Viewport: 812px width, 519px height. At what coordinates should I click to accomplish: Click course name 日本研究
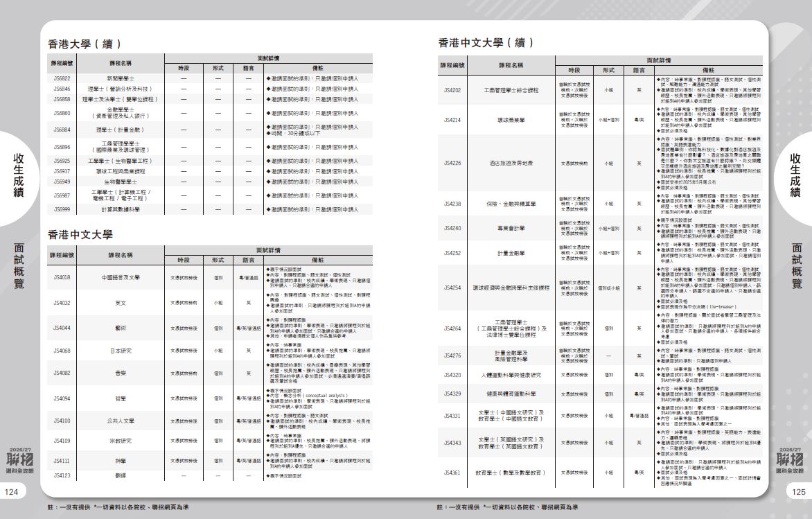120,351
